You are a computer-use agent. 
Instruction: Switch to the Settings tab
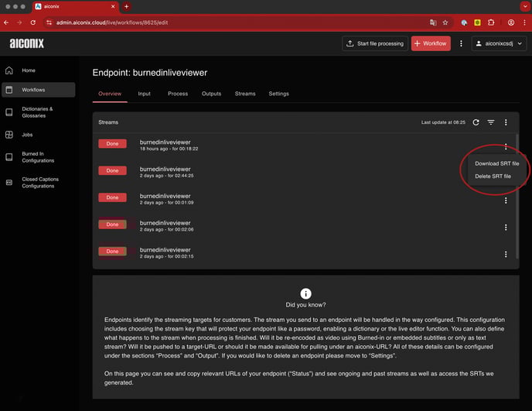(278, 94)
